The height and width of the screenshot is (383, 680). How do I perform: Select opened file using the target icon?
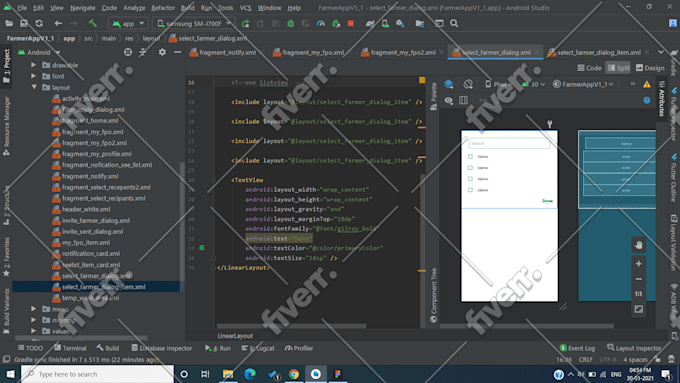click(x=128, y=52)
